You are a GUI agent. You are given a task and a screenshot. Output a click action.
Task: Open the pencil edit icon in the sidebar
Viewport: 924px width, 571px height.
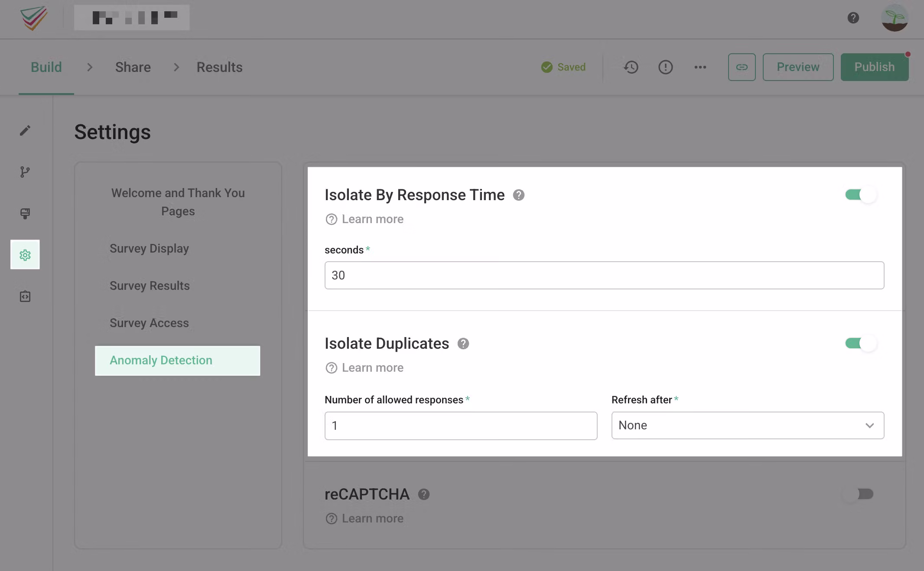click(25, 130)
